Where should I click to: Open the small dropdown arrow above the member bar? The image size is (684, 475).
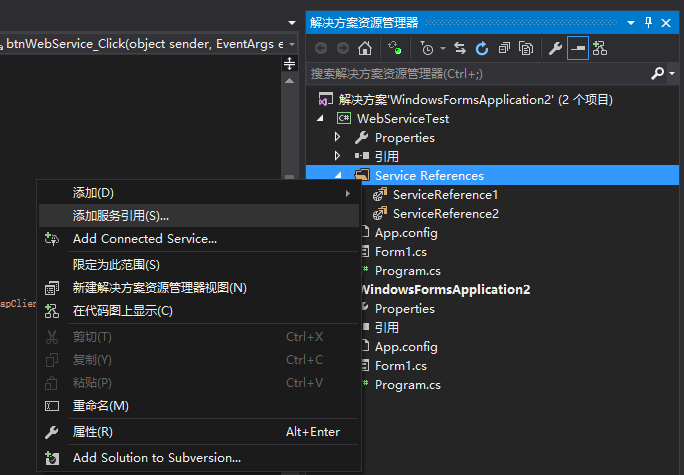(x=292, y=23)
